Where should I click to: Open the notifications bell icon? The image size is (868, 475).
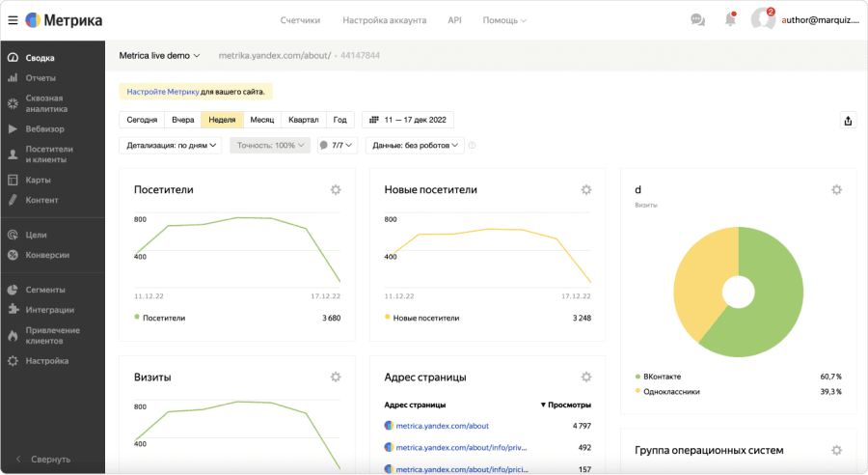coord(730,20)
